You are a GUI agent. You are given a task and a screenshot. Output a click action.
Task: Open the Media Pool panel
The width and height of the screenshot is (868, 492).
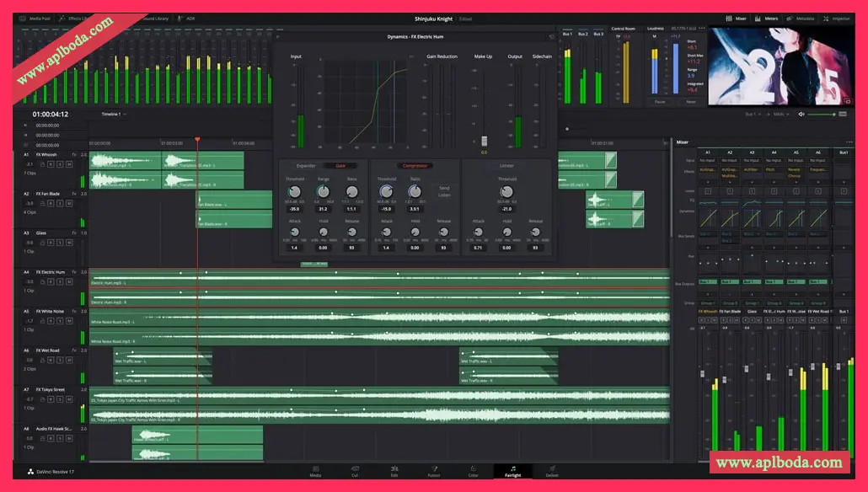[x=36, y=18]
